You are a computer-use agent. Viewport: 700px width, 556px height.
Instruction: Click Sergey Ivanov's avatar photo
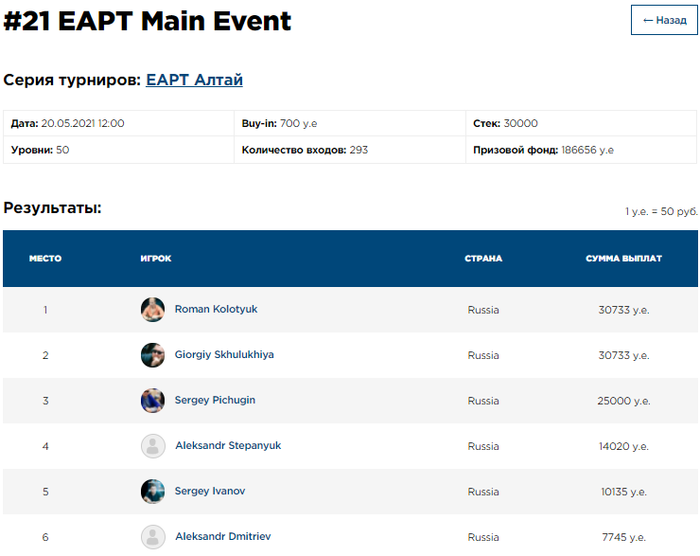(x=152, y=492)
